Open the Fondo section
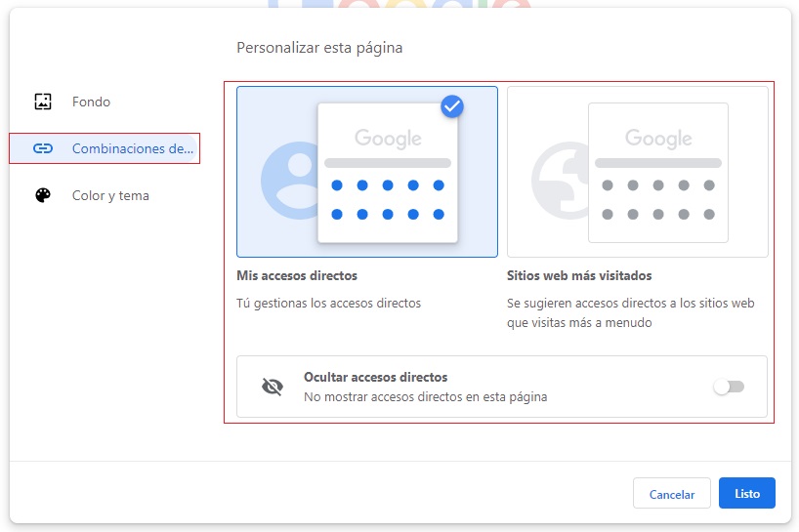 pyautogui.click(x=91, y=102)
